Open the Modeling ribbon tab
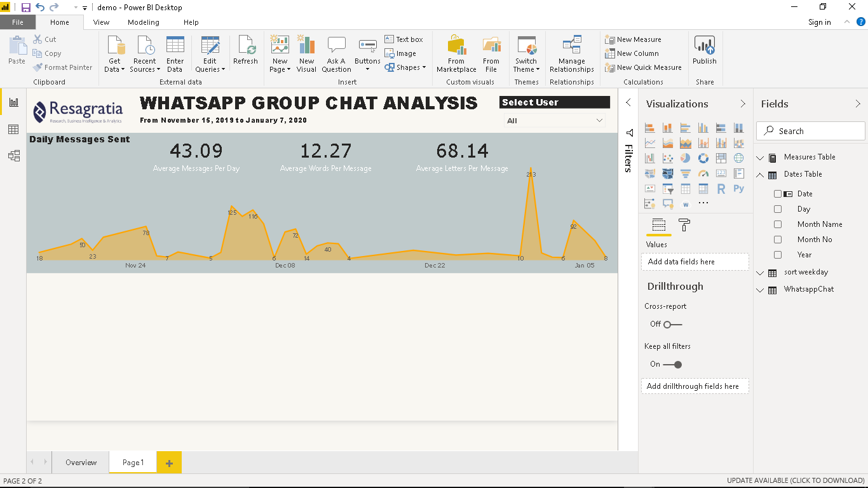The width and height of the screenshot is (868, 488). (143, 22)
